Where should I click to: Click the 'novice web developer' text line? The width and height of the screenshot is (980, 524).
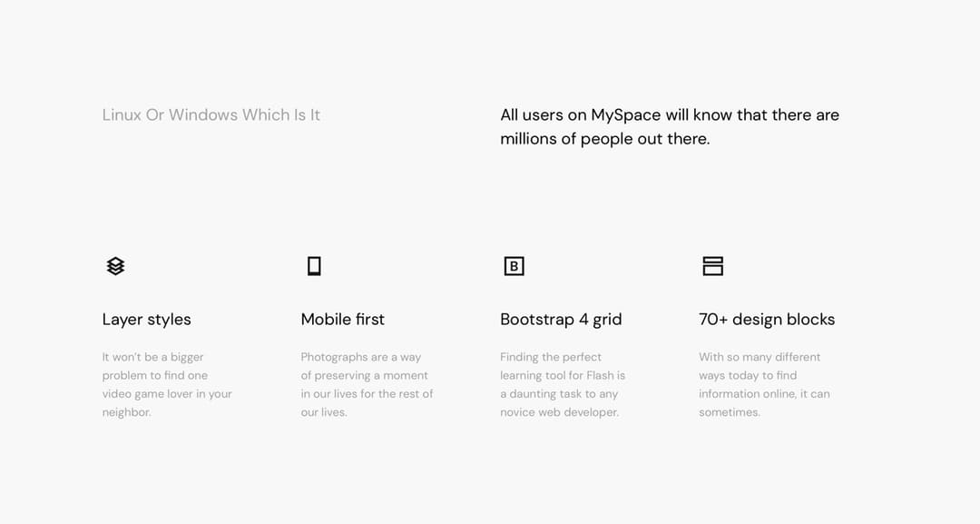[x=559, y=412]
